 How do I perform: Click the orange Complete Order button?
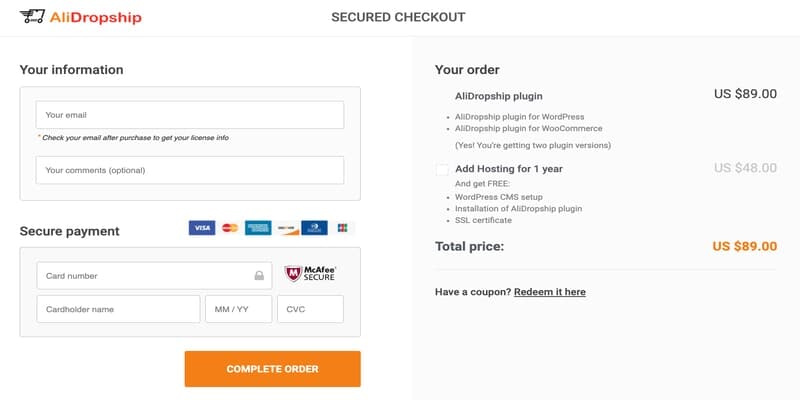coord(272,369)
